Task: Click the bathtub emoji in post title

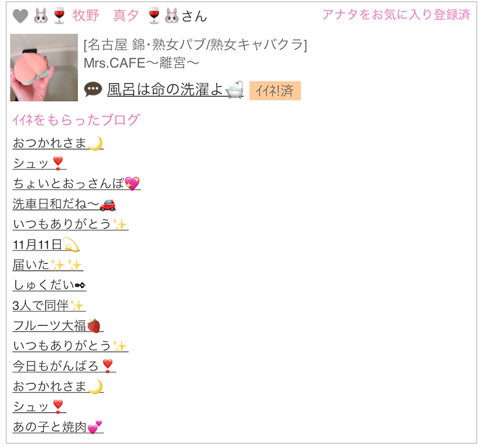Action: tap(235, 90)
